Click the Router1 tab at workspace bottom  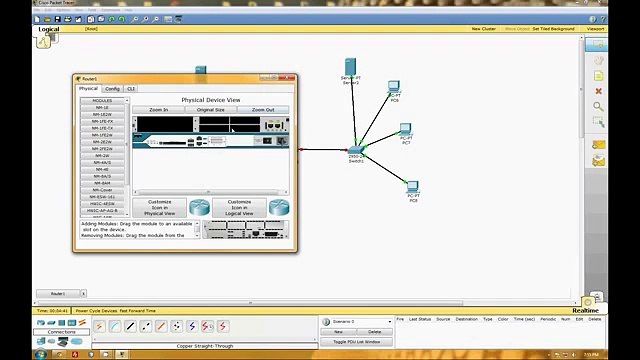pos(58,293)
